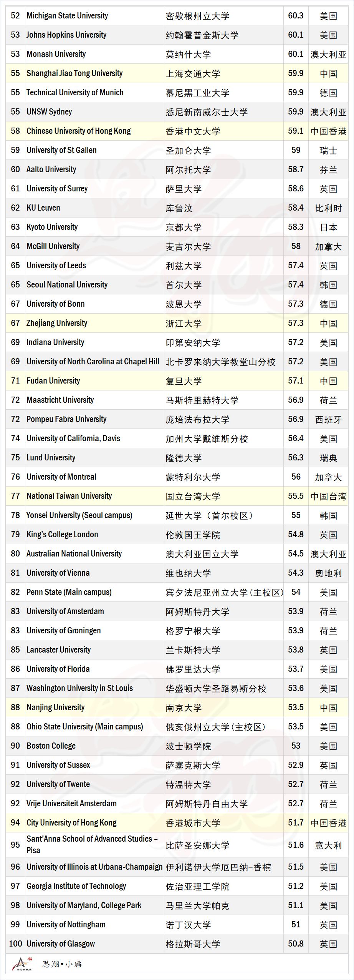Click Chinese name 香港中文大学
The height and width of the screenshot is (980, 354).
tap(193, 131)
